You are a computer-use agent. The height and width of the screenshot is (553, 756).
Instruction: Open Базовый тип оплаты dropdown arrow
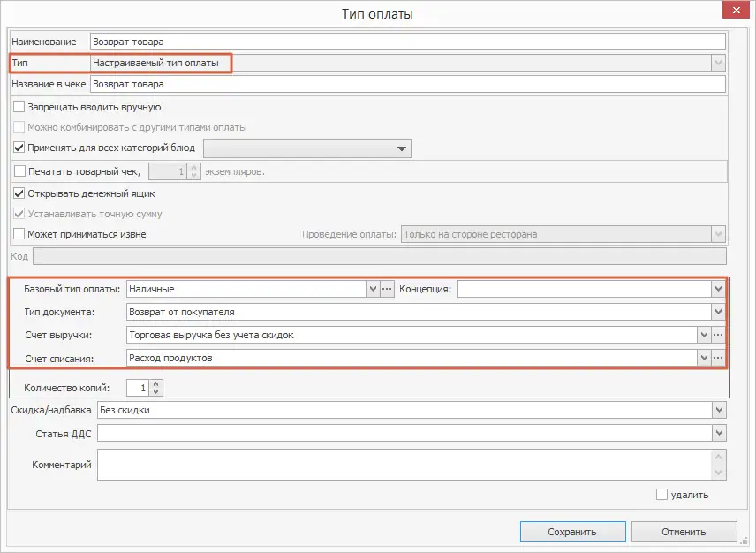[x=373, y=289]
